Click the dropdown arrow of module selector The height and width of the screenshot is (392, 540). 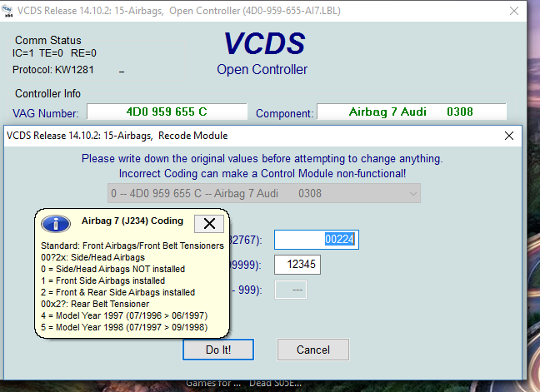(412, 193)
